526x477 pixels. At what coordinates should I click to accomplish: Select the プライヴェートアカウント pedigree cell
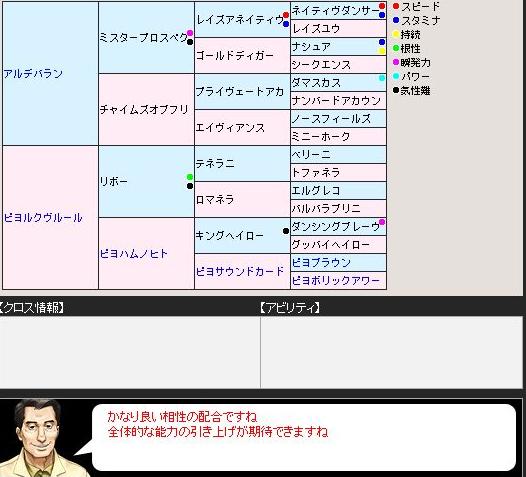pos(242,92)
